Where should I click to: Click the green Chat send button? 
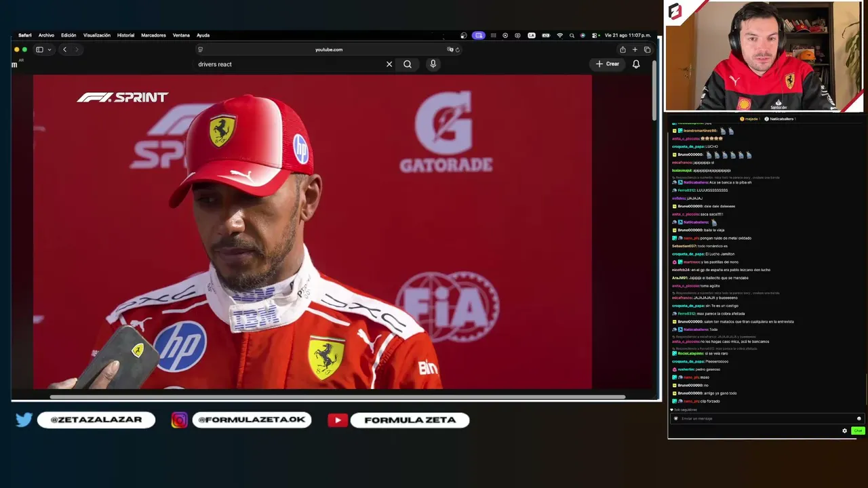click(858, 430)
